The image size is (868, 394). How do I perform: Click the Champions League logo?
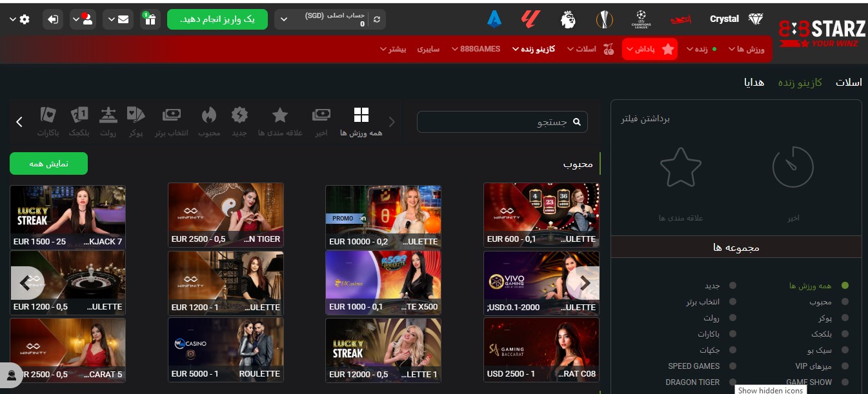pos(641,19)
